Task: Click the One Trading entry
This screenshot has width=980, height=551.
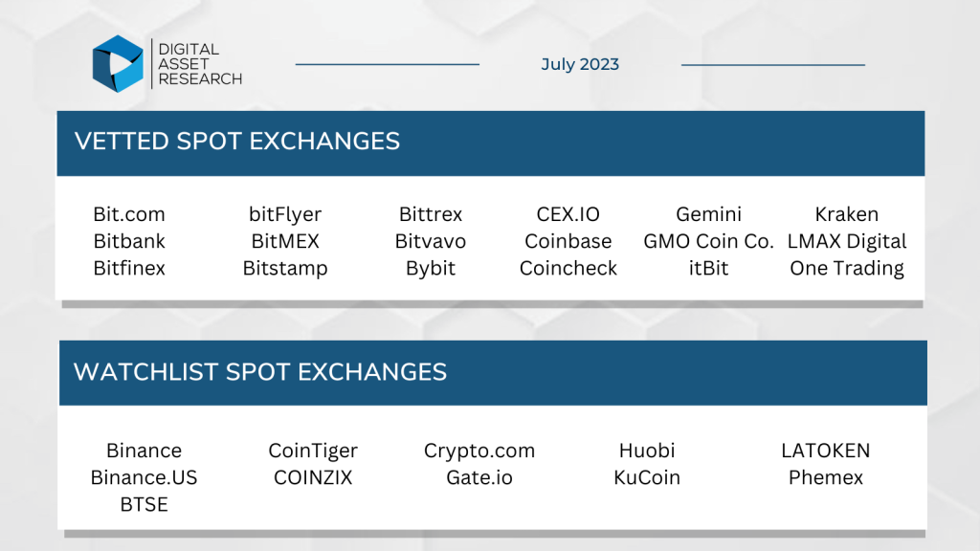Action: 847,268
